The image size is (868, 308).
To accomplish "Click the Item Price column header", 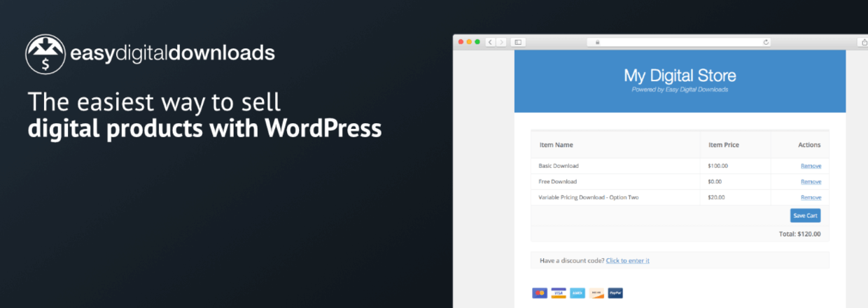I will coord(724,145).
